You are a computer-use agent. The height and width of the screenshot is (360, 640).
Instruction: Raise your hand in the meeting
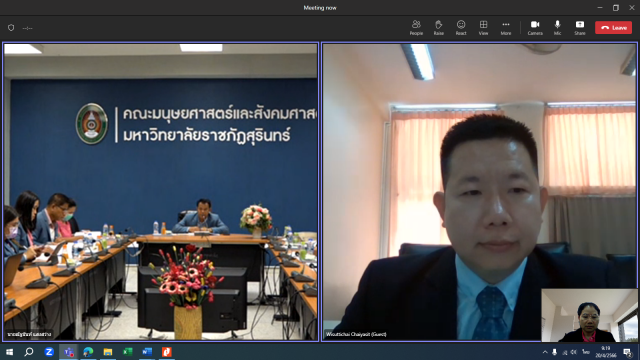pos(438,28)
